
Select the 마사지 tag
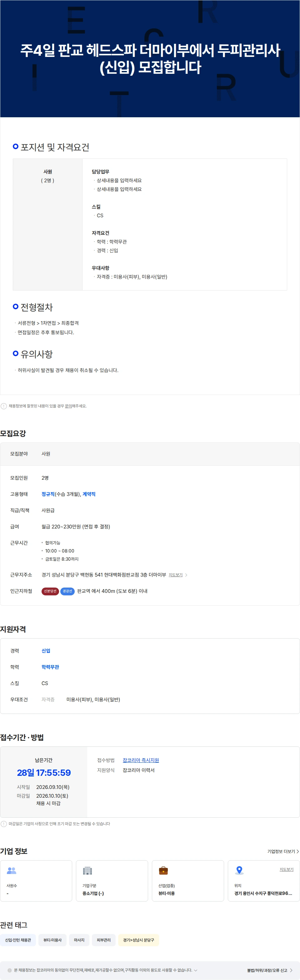[x=79, y=940]
